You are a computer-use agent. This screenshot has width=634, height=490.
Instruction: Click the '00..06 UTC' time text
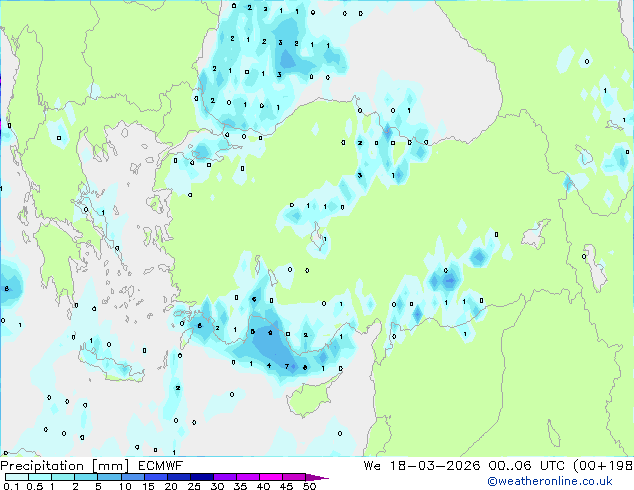pos(528,465)
